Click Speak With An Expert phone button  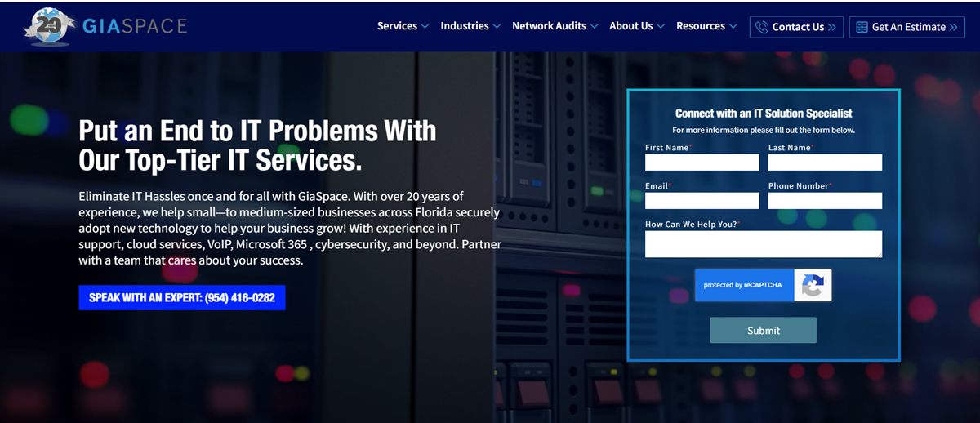click(182, 298)
